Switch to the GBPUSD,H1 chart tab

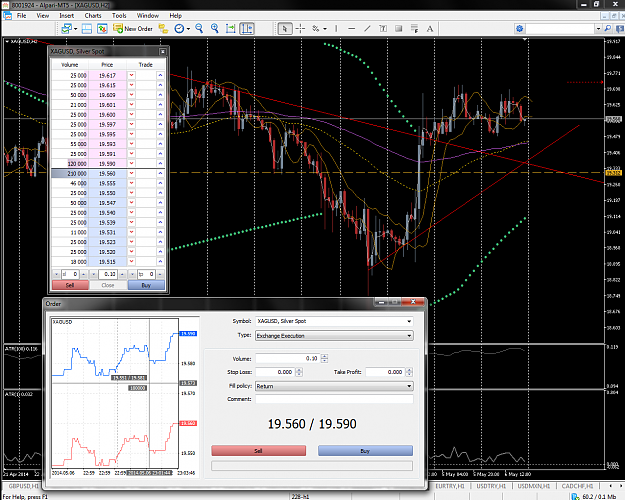click(x=24, y=486)
